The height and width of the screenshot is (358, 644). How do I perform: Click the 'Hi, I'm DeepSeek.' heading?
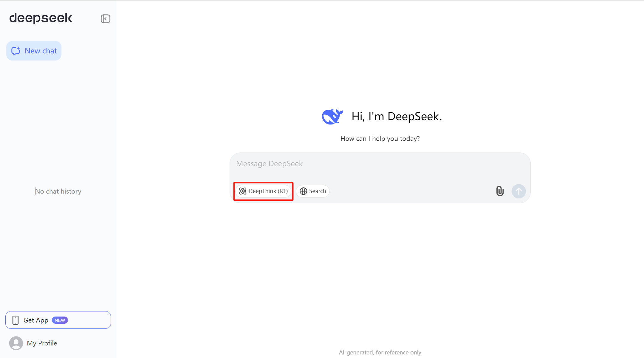pyautogui.click(x=397, y=116)
